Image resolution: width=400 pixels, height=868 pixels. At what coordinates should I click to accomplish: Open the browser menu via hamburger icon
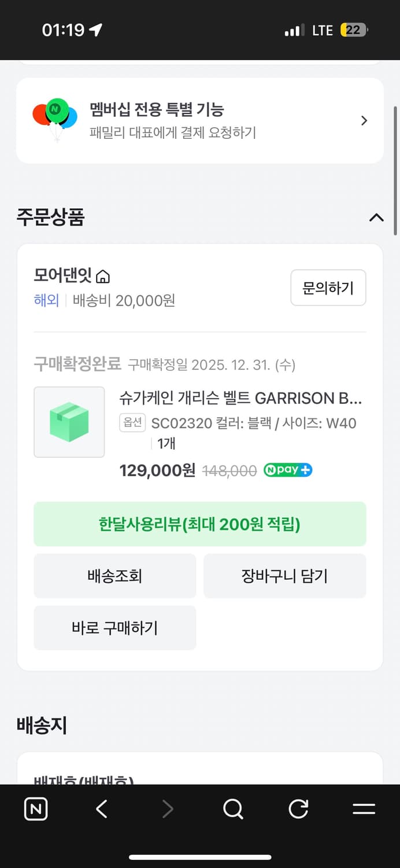pyautogui.click(x=363, y=809)
